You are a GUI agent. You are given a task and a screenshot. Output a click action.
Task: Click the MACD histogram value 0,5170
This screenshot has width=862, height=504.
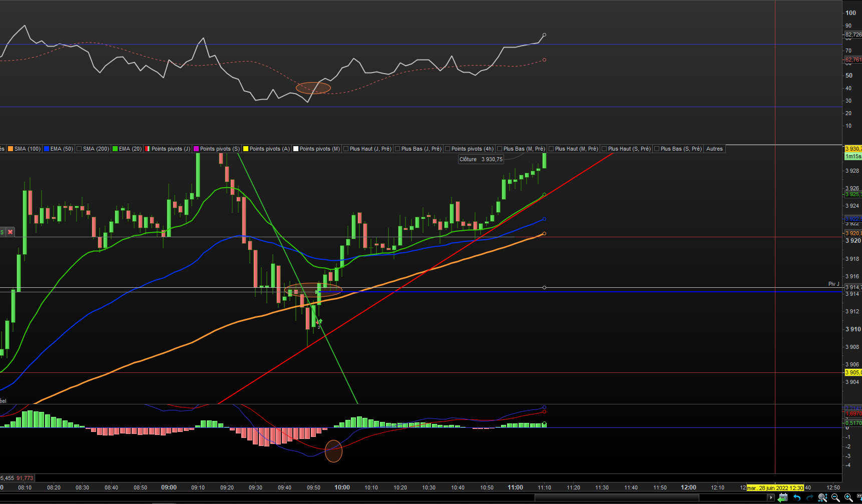pos(853,423)
